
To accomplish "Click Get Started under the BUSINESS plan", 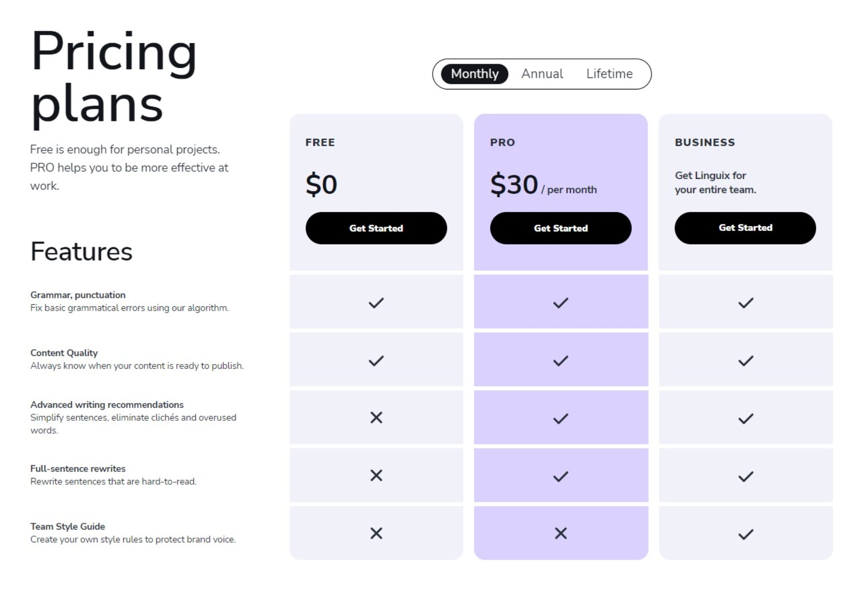I will click(745, 228).
